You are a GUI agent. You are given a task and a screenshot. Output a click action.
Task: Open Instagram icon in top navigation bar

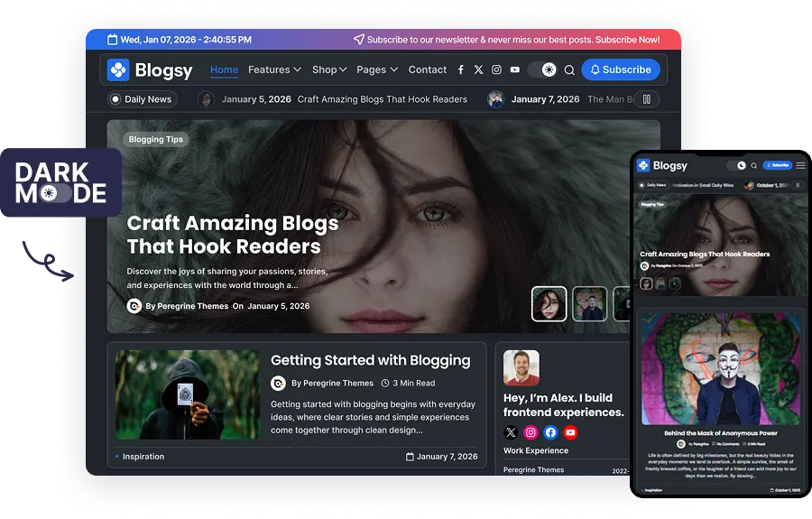(x=496, y=70)
